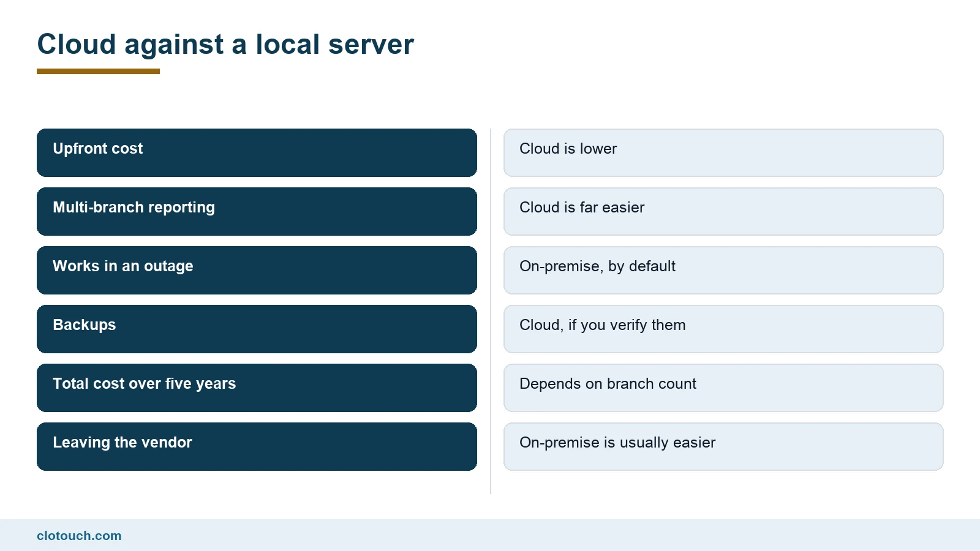Viewport: 980px width, 551px height.
Task: Click the slide title 'Cloud against a local server'
Action: click(x=225, y=45)
